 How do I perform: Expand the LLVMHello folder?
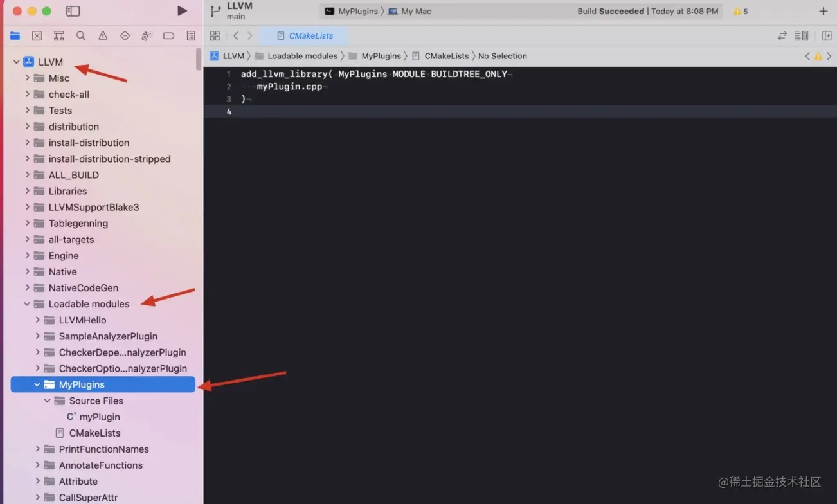[37, 319]
